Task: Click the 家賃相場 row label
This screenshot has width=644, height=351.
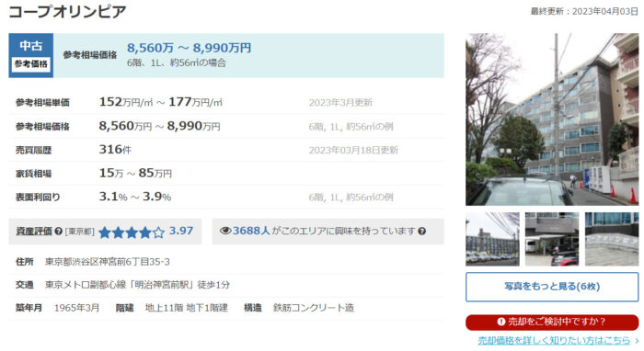Action: click(x=34, y=174)
